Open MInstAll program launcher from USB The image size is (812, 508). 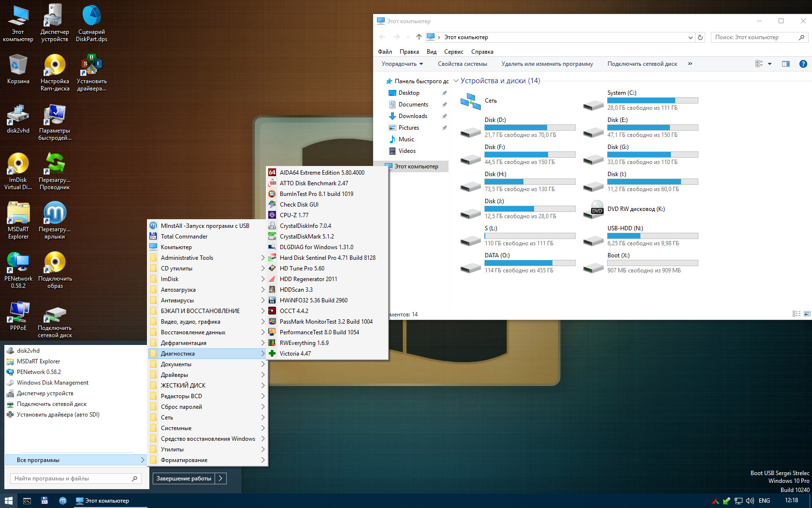click(207, 226)
